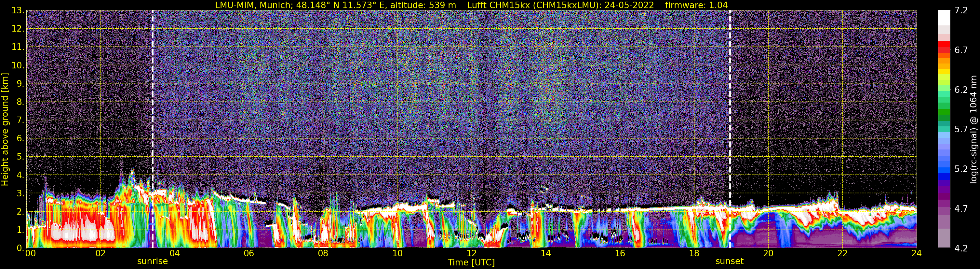Image resolution: width=980 pixels, height=269 pixels.
Task: Click the height axis tick '2.'
Action: (x=20, y=211)
